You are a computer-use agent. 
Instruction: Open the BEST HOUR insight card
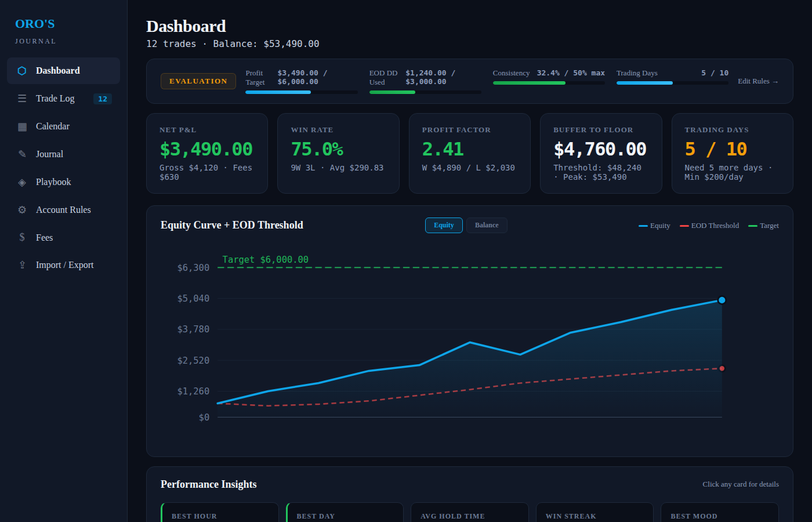coord(219,516)
